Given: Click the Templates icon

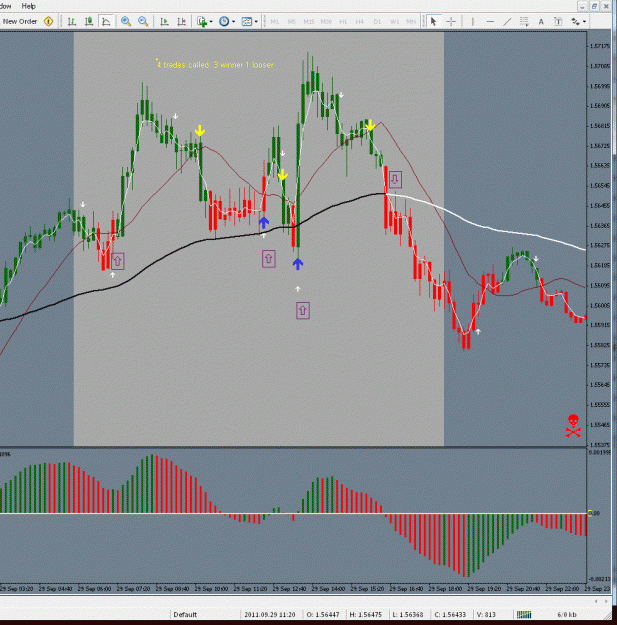Looking at the screenshot, I should point(247,22).
